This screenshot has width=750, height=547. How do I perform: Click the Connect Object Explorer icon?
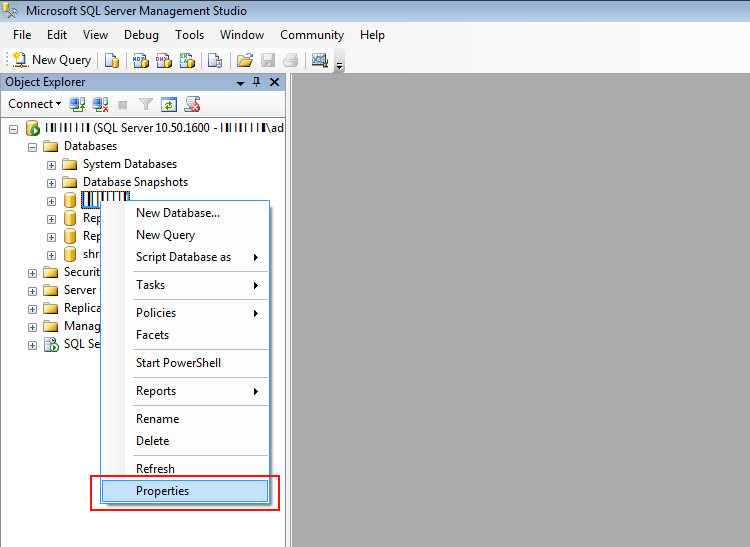[77, 104]
